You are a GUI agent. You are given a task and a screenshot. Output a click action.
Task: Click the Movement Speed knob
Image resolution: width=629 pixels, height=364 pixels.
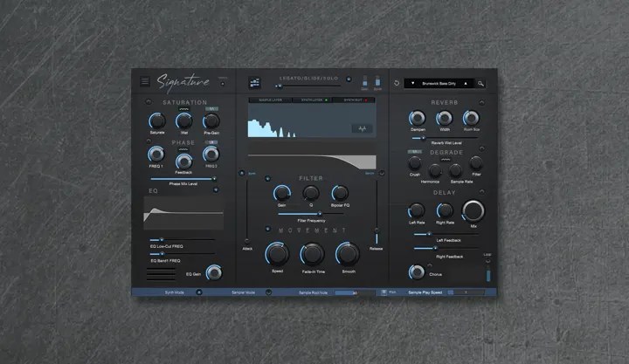click(x=277, y=254)
